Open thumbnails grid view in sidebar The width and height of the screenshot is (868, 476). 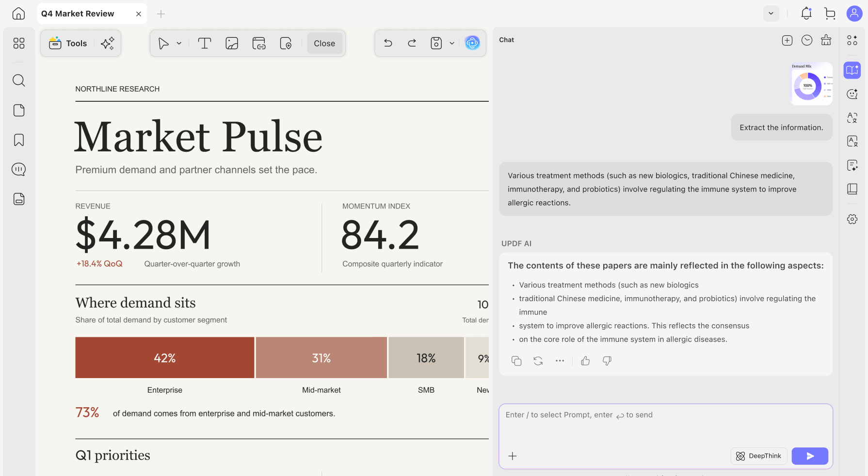coord(19,43)
